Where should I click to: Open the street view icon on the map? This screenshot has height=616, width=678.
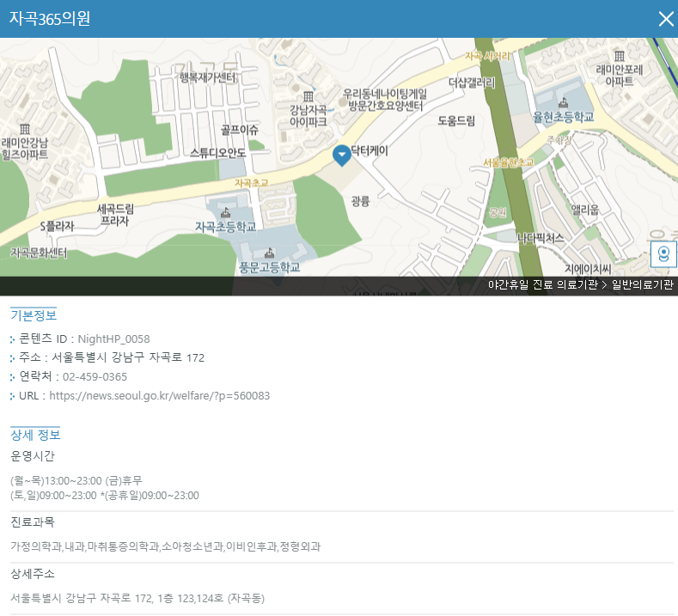(663, 254)
